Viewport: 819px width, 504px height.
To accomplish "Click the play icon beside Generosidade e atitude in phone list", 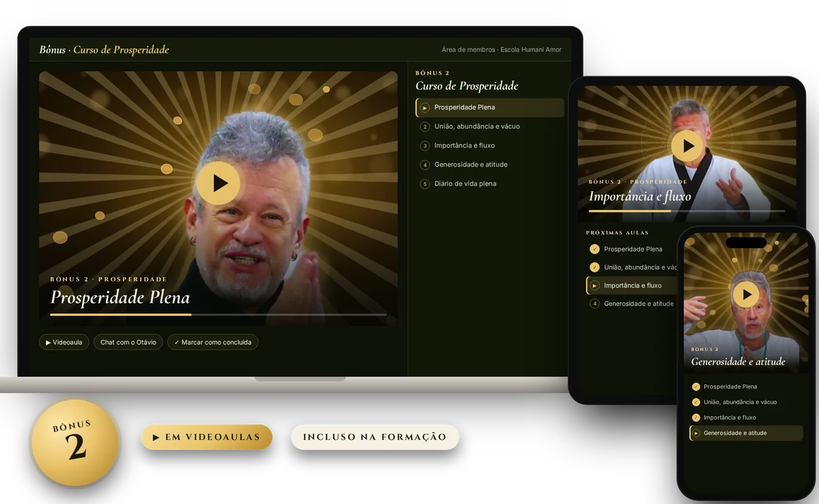I will pos(696,433).
